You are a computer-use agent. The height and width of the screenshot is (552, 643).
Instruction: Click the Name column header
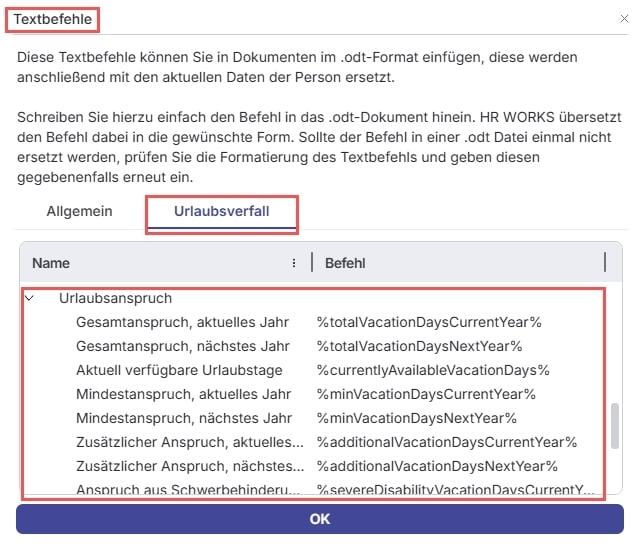[x=51, y=263]
